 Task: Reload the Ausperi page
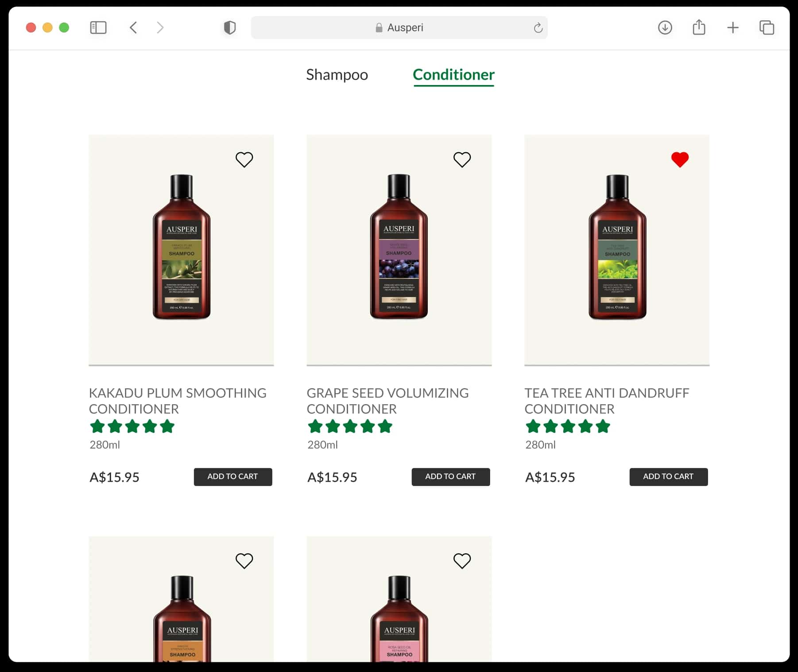[538, 27]
